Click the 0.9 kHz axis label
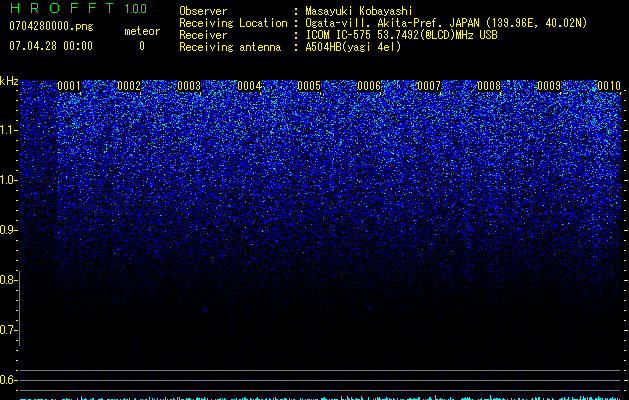 pyautogui.click(x=7, y=230)
